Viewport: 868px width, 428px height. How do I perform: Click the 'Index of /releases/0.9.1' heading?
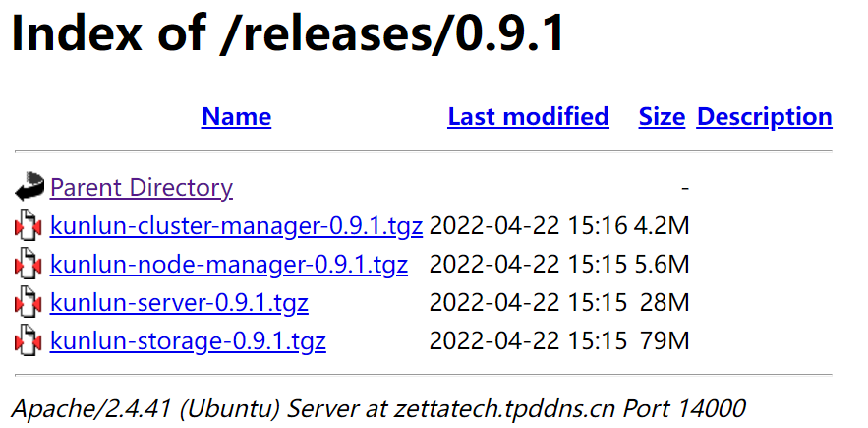(288, 34)
